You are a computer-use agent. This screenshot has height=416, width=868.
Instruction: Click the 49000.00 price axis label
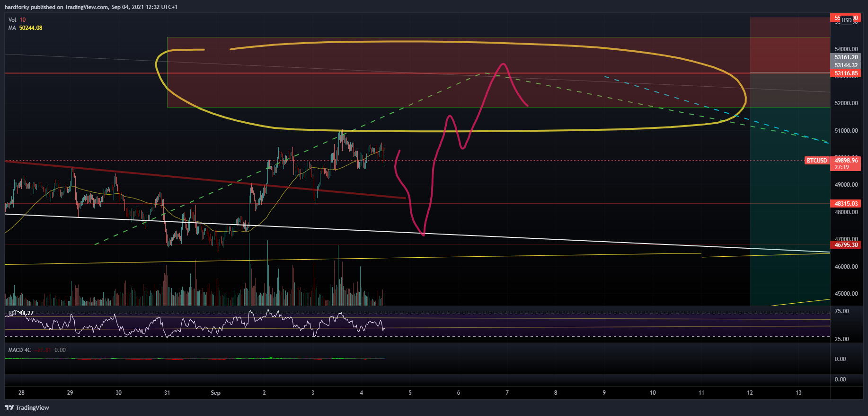tap(846, 185)
